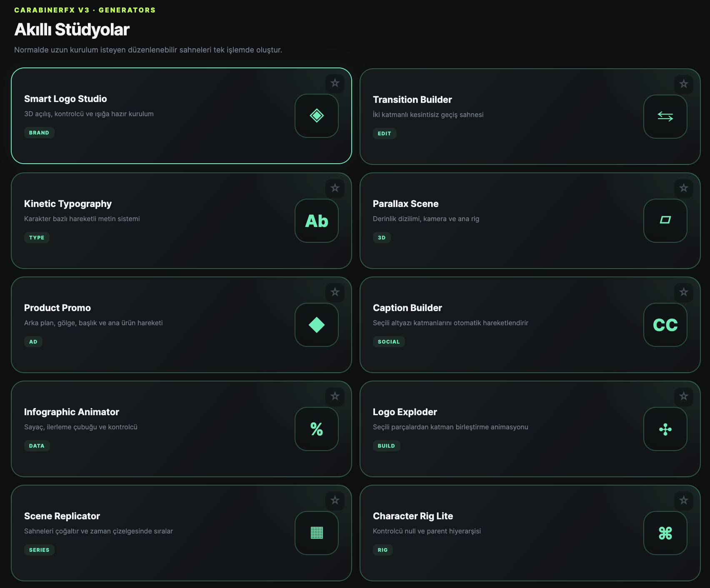Favorite Smart Logo Studio with the star

coord(335,83)
